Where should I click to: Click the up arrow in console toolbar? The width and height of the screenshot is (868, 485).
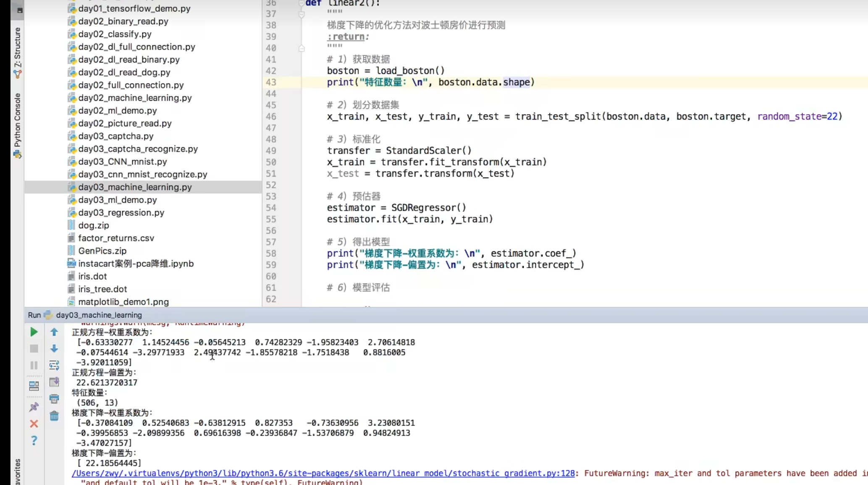pos(54,332)
